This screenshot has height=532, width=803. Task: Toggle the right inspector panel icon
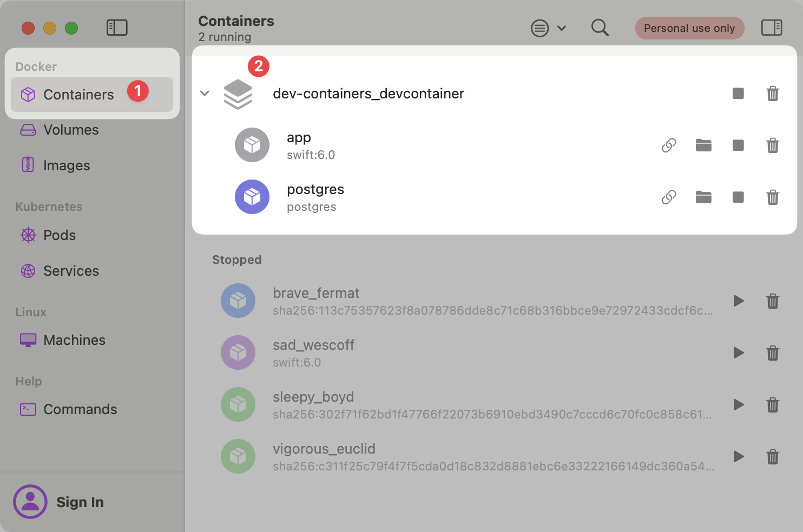coord(772,28)
